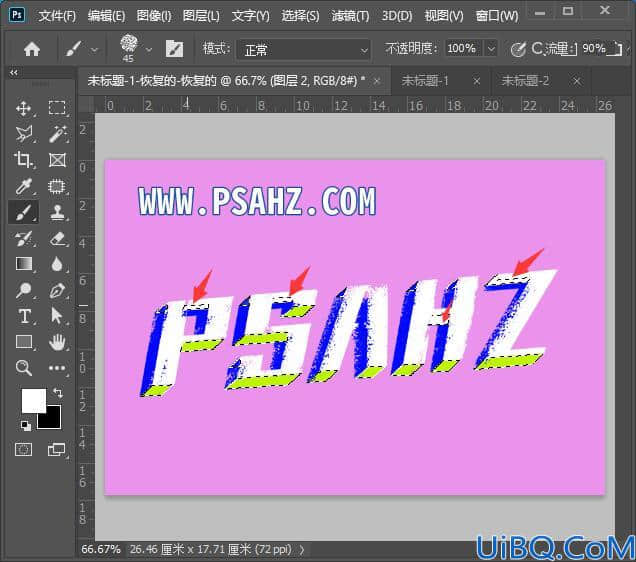Expand the status bar info arrow

pos(302,550)
